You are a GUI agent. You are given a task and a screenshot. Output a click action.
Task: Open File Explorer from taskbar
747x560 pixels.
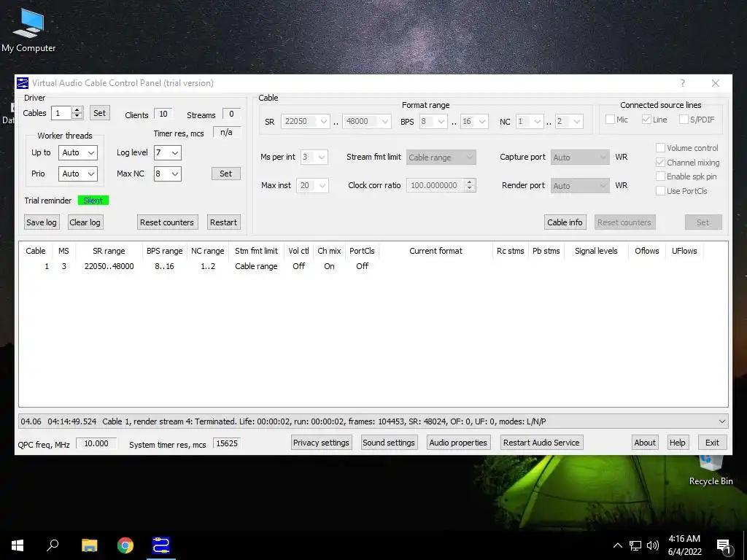pyautogui.click(x=89, y=545)
